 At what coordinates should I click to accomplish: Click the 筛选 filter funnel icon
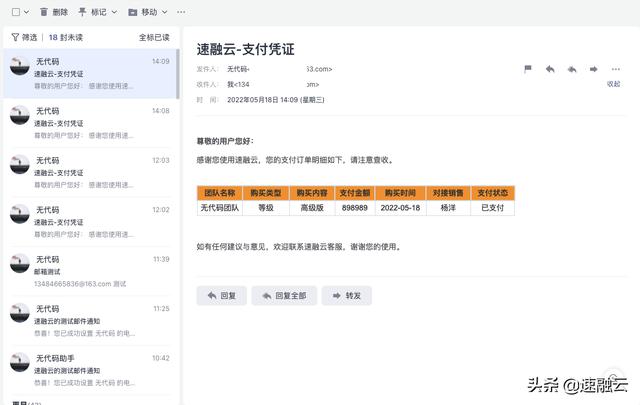[x=15, y=38]
